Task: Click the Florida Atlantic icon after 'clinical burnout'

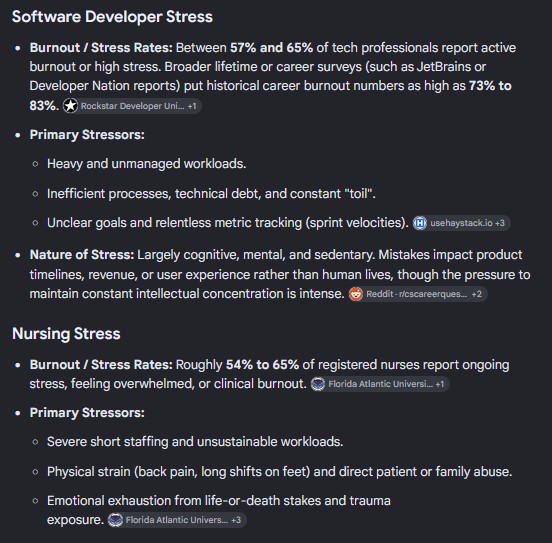Action: [x=318, y=384]
